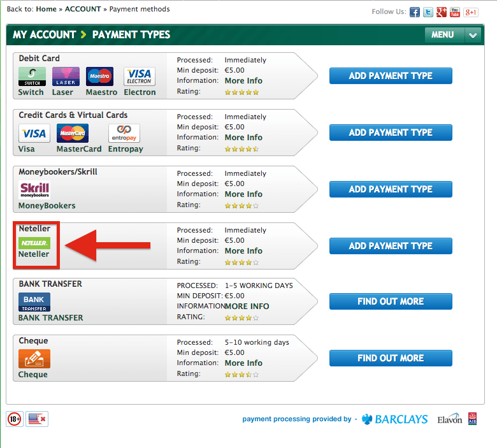The image size is (497, 448).
Task: Select the Bank Transfer logo
Action: [x=34, y=302]
